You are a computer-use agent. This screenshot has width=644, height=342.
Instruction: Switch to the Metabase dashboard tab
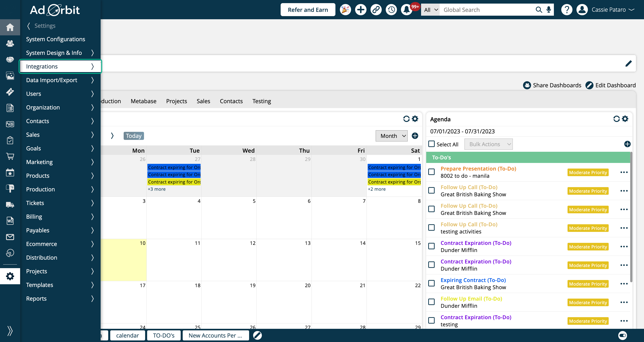(x=144, y=101)
